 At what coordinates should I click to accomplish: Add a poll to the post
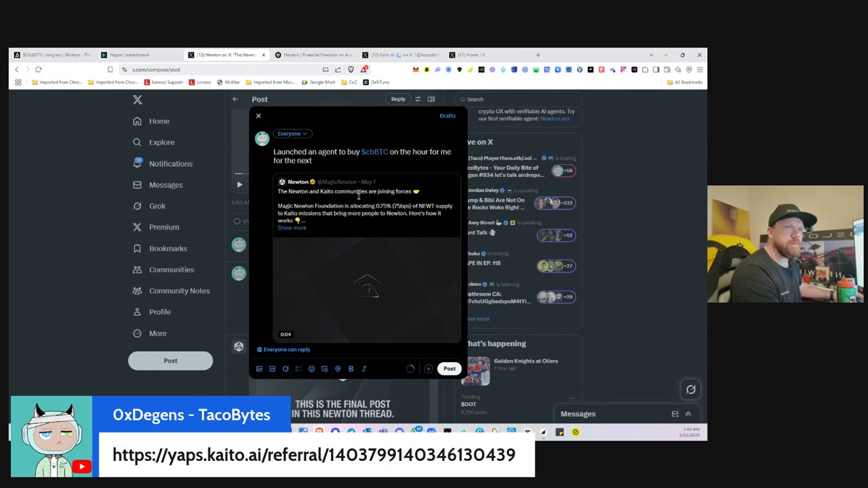click(x=298, y=369)
